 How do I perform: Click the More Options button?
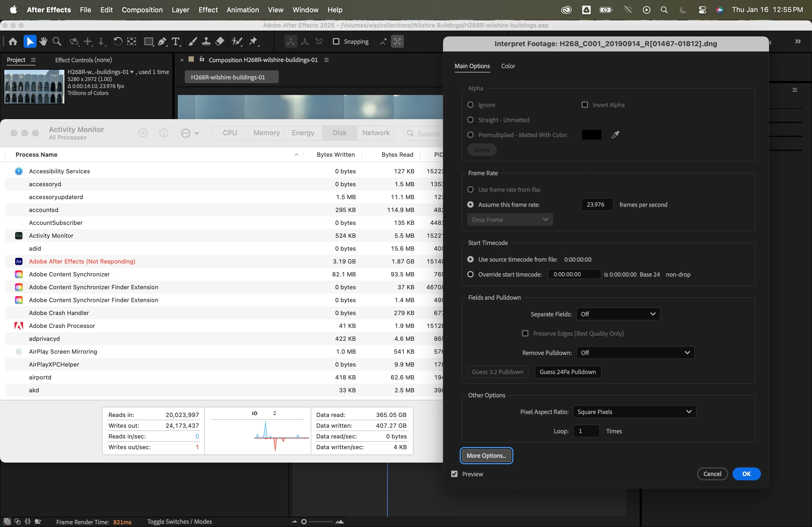(486, 456)
